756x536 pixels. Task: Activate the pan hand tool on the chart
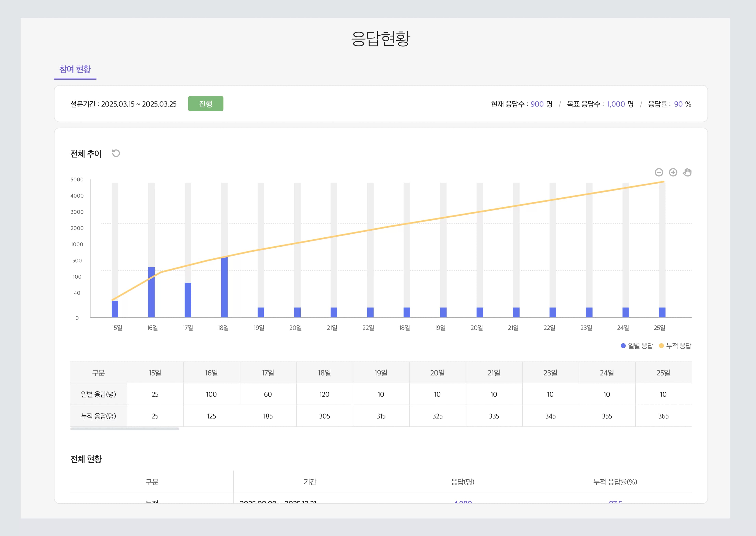coord(687,172)
